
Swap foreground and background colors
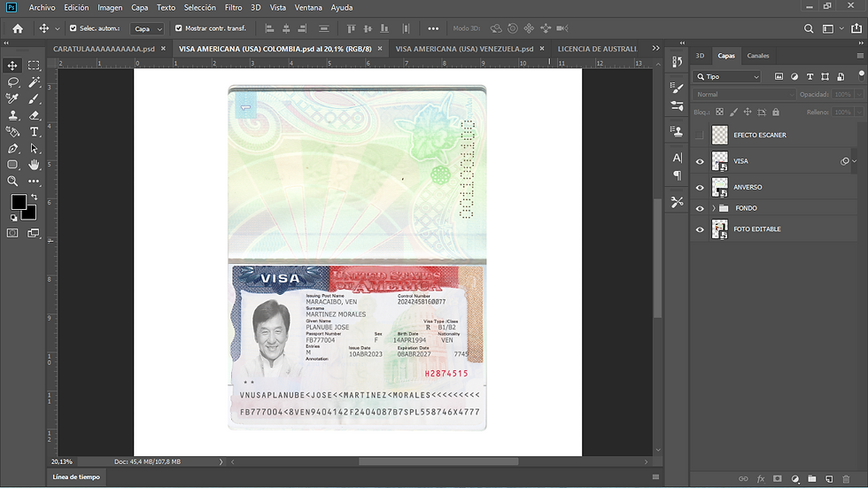click(x=35, y=197)
